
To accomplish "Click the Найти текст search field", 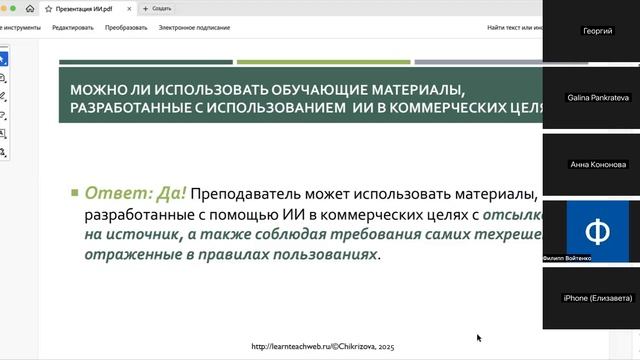I will [514, 28].
